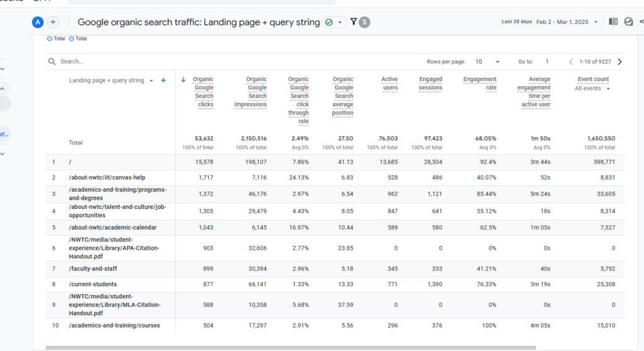The width and height of the screenshot is (644, 351).
Task: Collapse the upper left sidebar chevron
Action: click(3, 89)
